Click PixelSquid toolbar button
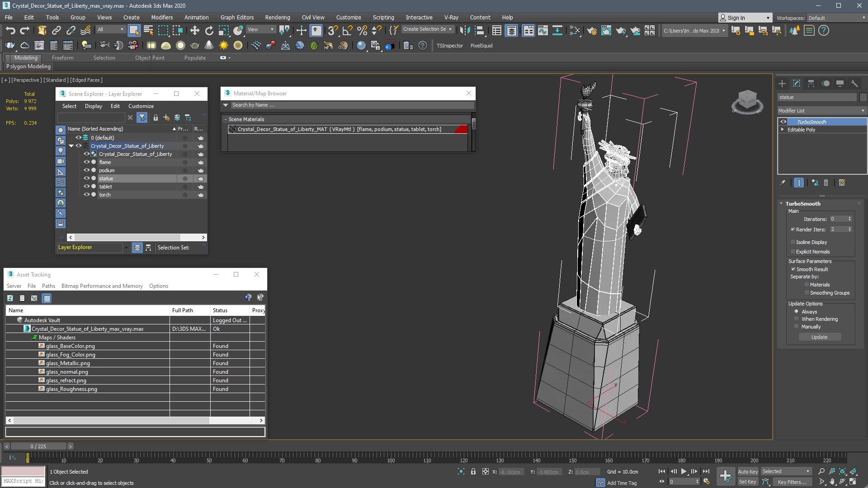The image size is (868, 488). [481, 46]
